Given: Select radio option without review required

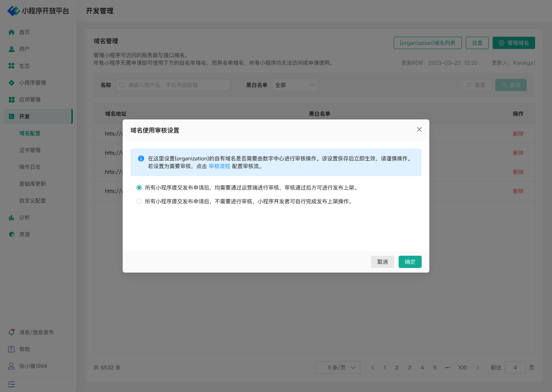Looking at the screenshot, I should [x=139, y=201].
